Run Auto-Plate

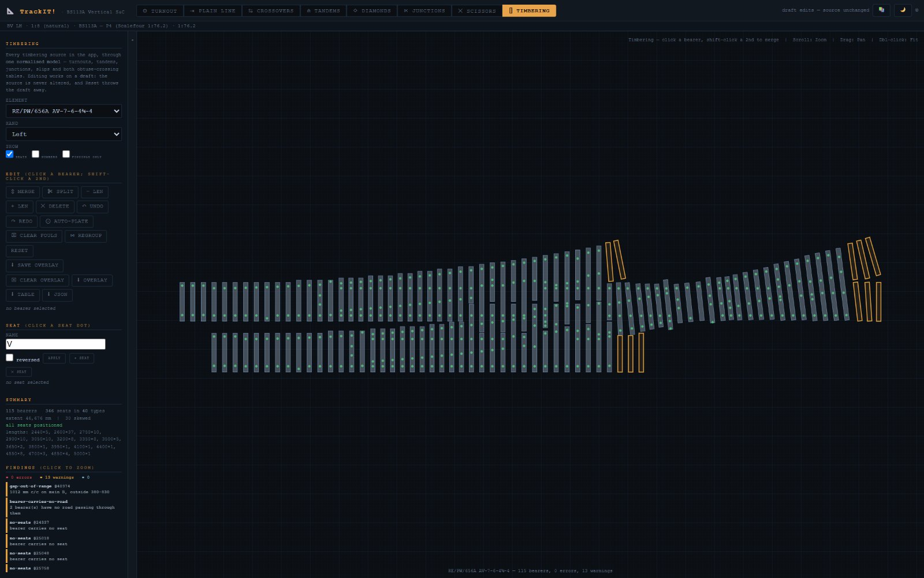66,221
